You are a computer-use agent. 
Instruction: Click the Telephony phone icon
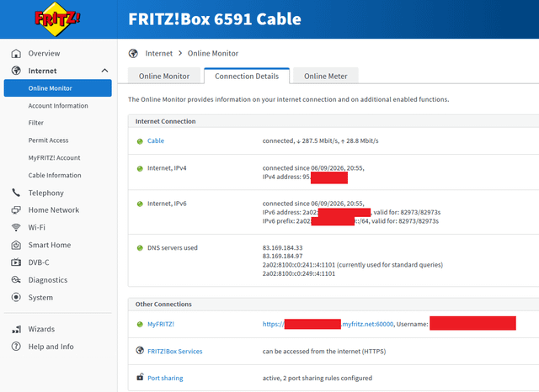16,193
